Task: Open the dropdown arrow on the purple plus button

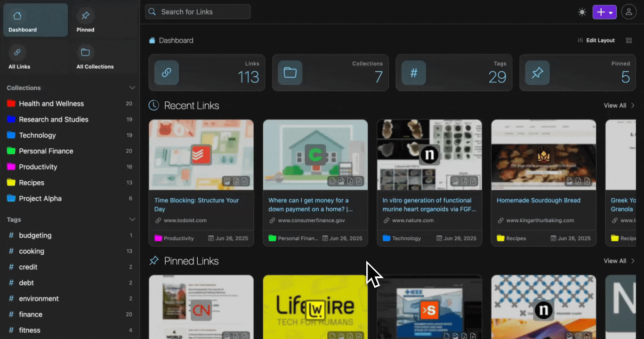Action: 611,12
